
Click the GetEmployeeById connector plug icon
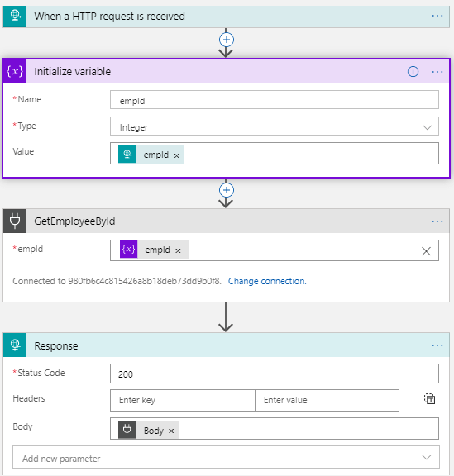pyautogui.click(x=15, y=221)
